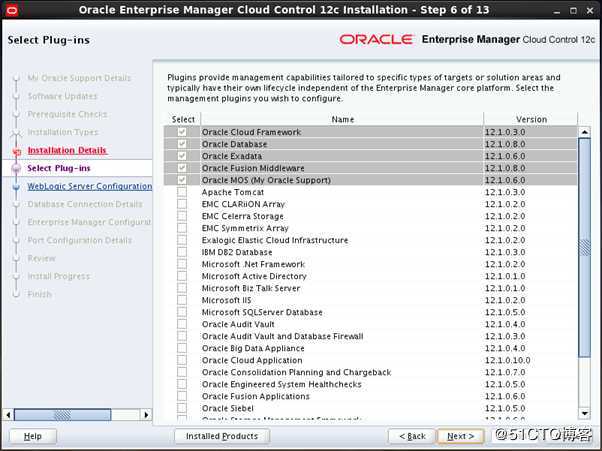Viewport: 602px width, 451px height.
Task: Enable EMC Celerra Storage plug-in checkbox
Action: pyautogui.click(x=182, y=216)
